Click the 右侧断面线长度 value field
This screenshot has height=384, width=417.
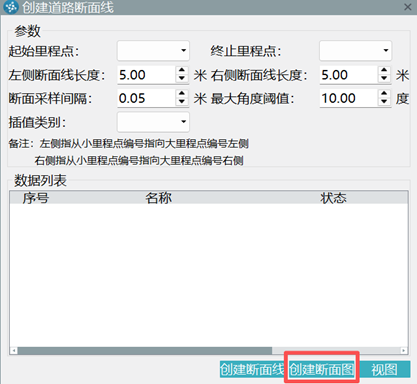pos(348,75)
